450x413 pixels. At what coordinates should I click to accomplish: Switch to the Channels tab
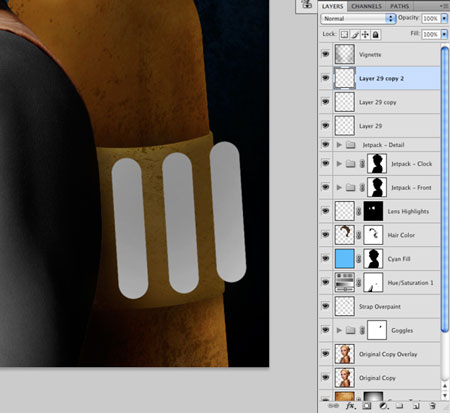coord(366,6)
